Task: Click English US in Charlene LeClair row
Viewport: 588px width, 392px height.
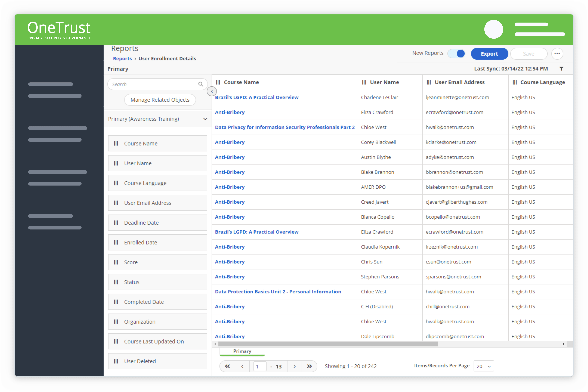Action: 523,97
